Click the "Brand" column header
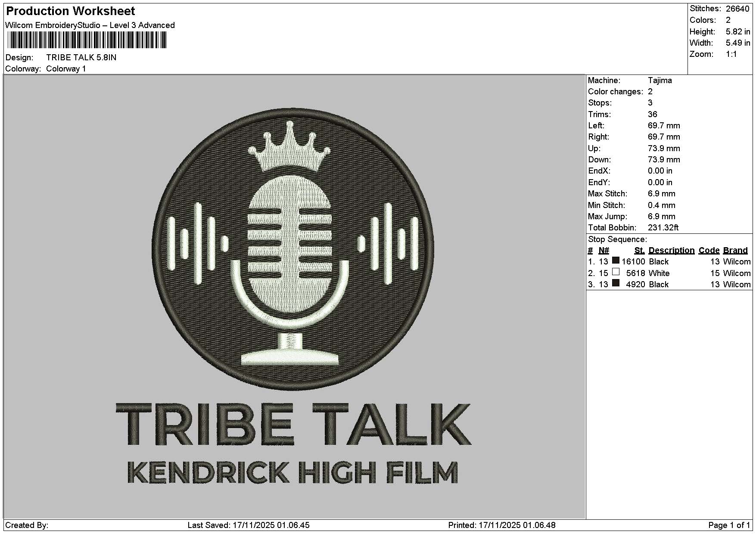Viewport: 756px width, 534px height. (x=735, y=250)
